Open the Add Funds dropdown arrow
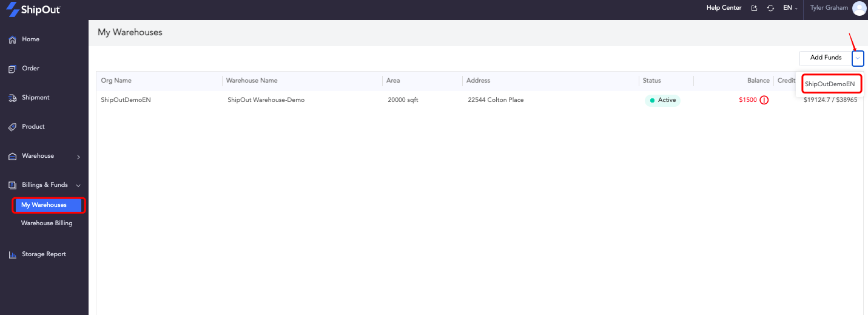868x315 pixels. (858, 58)
